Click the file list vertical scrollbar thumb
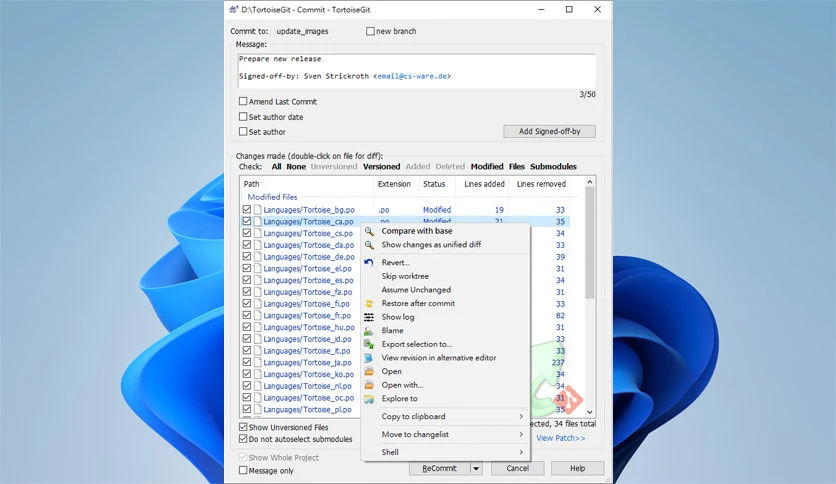 (590, 243)
